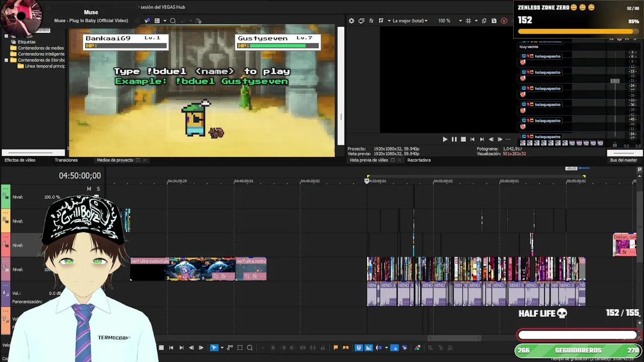
Task: Save preview snapshot to file
Action: (494, 21)
